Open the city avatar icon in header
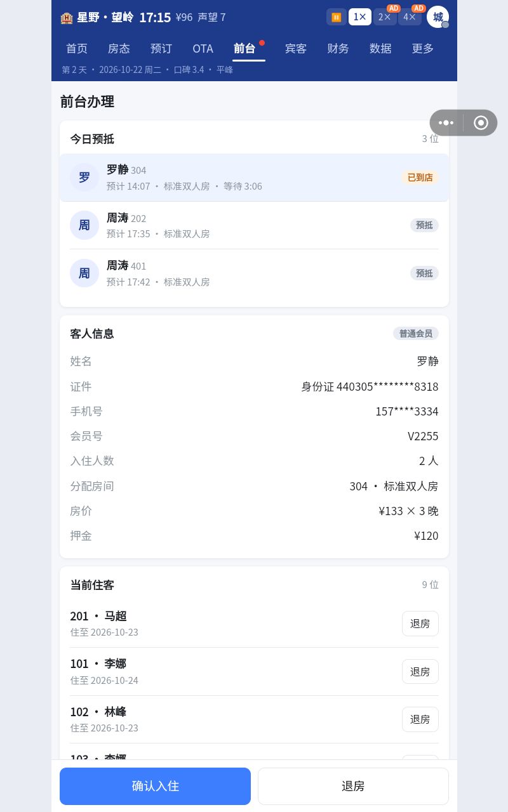The width and height of the screenshot is (508, 812). coord(438,17)
